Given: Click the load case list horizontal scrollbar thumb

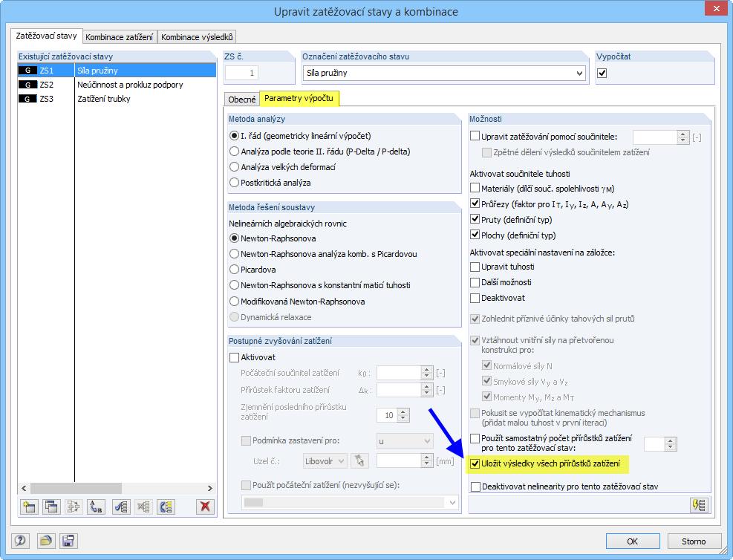Looking at the screenshot, I should 76,488.
